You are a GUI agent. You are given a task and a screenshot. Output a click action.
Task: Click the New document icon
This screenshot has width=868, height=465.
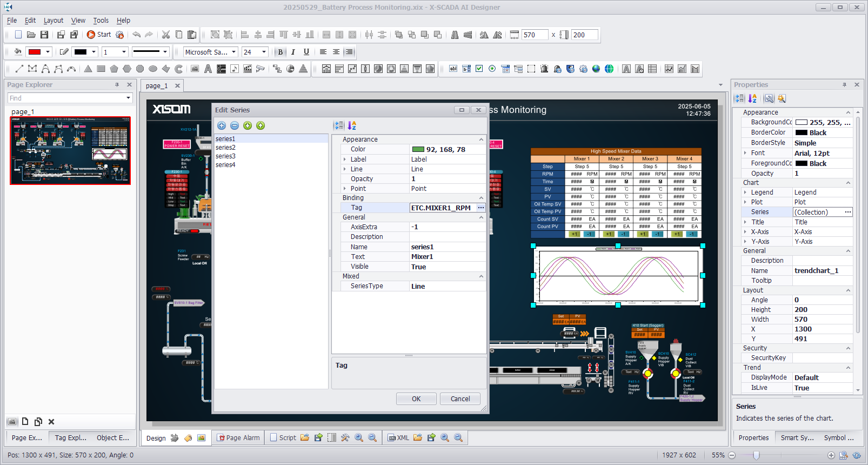coord(18,35)
